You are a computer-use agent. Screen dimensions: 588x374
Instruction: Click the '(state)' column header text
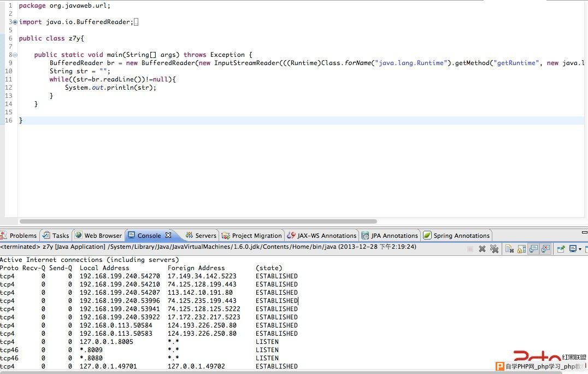pos(269,268)
